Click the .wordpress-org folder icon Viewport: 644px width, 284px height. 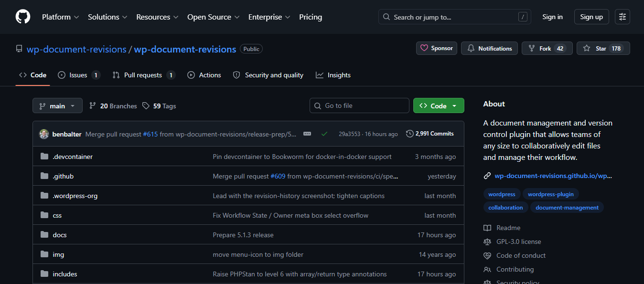pyautogui.click(x=44, y=196)
